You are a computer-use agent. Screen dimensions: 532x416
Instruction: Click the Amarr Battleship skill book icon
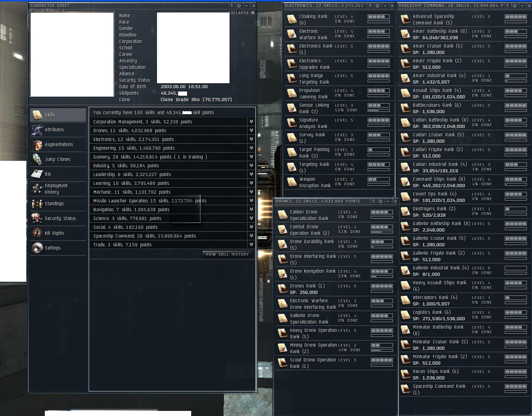point(405,34)
